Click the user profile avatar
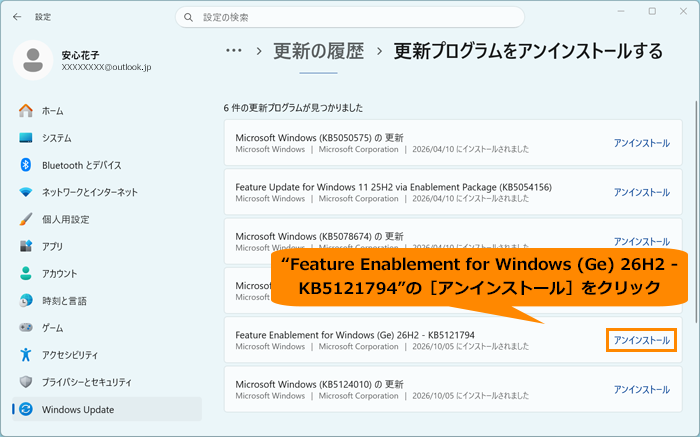The height and width of the screenshot is (437, 700). (x=33, y=60)
